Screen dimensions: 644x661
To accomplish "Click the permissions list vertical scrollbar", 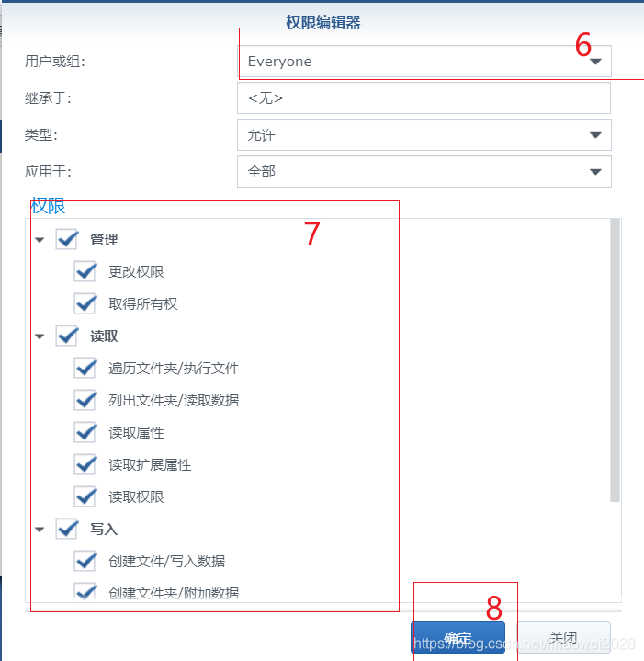I will (x=615, y=360).
